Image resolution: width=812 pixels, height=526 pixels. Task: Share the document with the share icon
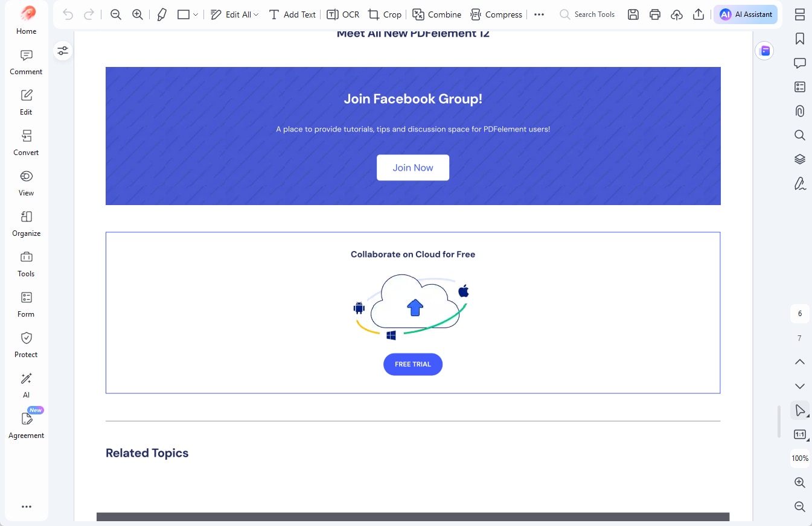[x=699, y=14]
